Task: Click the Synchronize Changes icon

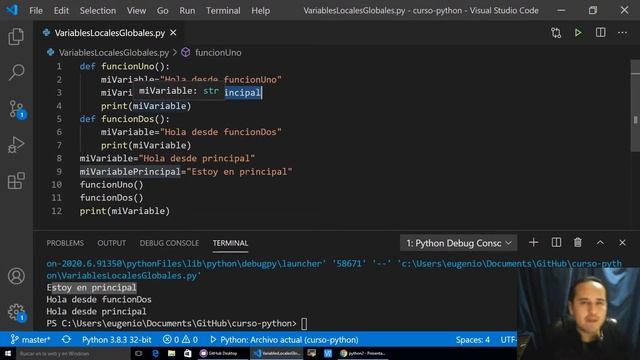Action: (x=66, y=340)
